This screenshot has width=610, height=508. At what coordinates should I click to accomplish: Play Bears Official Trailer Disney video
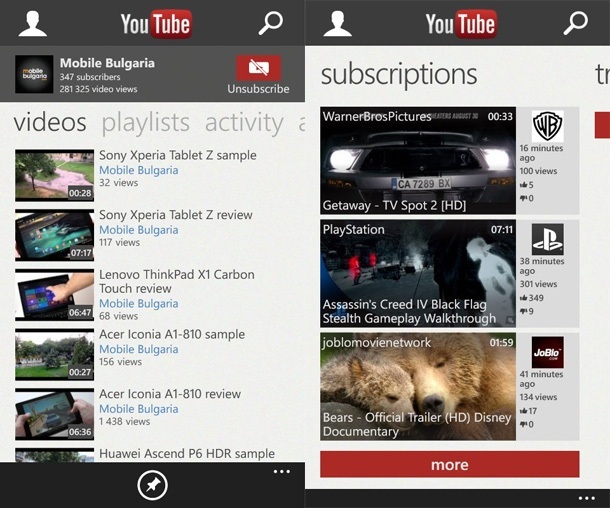[x=418, y=387]
